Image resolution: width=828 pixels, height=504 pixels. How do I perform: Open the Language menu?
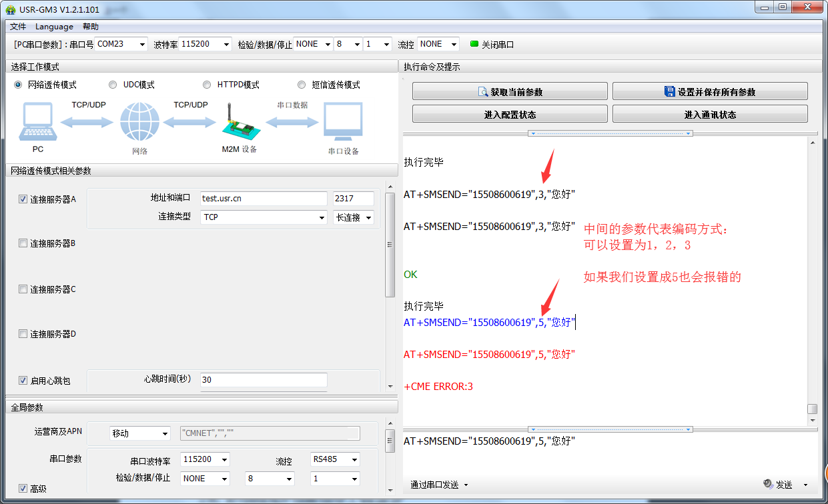[54, 27]
